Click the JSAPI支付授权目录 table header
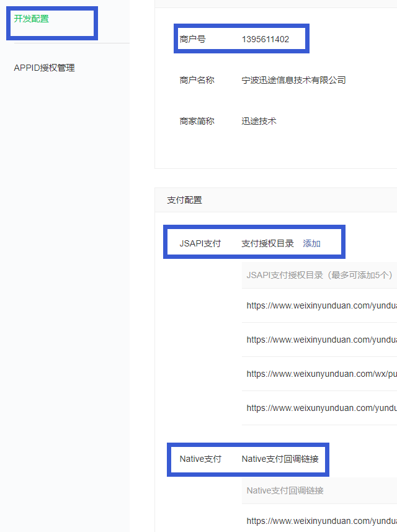The height and width of the screenshot is (532, 397). (319, 274)
